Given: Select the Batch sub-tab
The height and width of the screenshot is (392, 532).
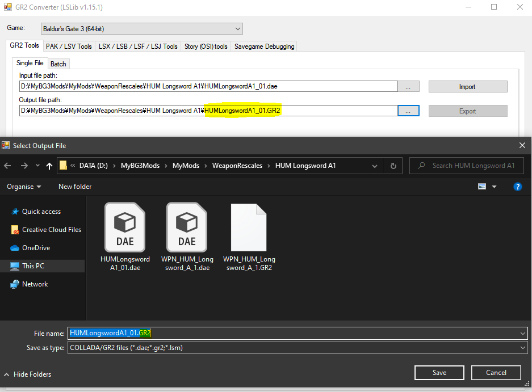Looking at the screenshot, I should (58, 64).
